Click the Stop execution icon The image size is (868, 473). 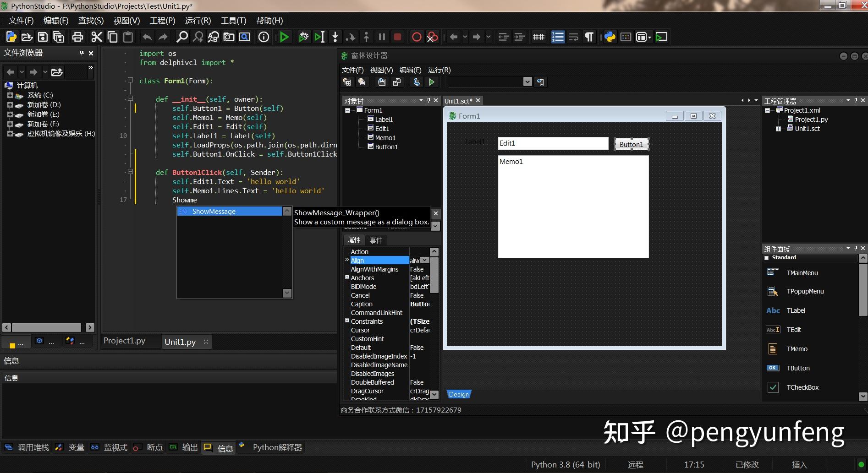tap(397, 37)
